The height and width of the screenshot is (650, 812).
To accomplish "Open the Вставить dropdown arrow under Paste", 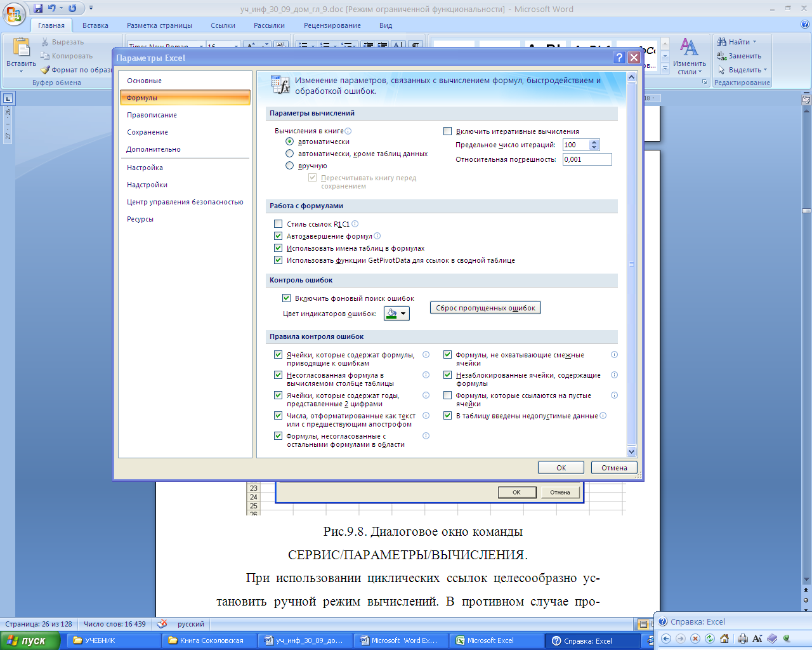I will (21, 72).
